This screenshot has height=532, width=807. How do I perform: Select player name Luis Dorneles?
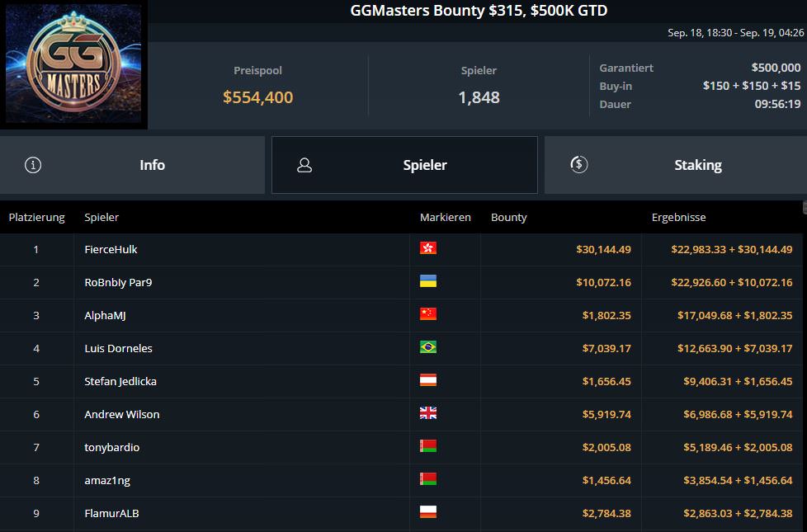click(118, 348)
